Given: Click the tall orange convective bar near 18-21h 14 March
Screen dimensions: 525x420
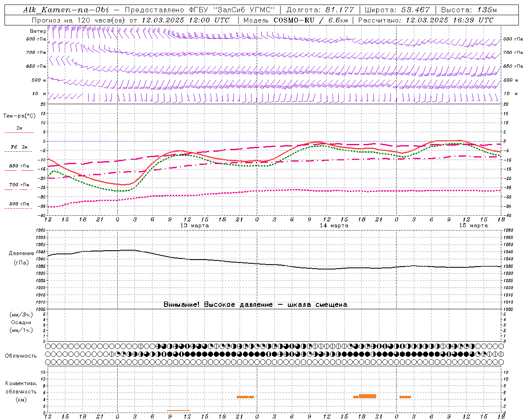Looking at the screenshot, I should 367,396.
